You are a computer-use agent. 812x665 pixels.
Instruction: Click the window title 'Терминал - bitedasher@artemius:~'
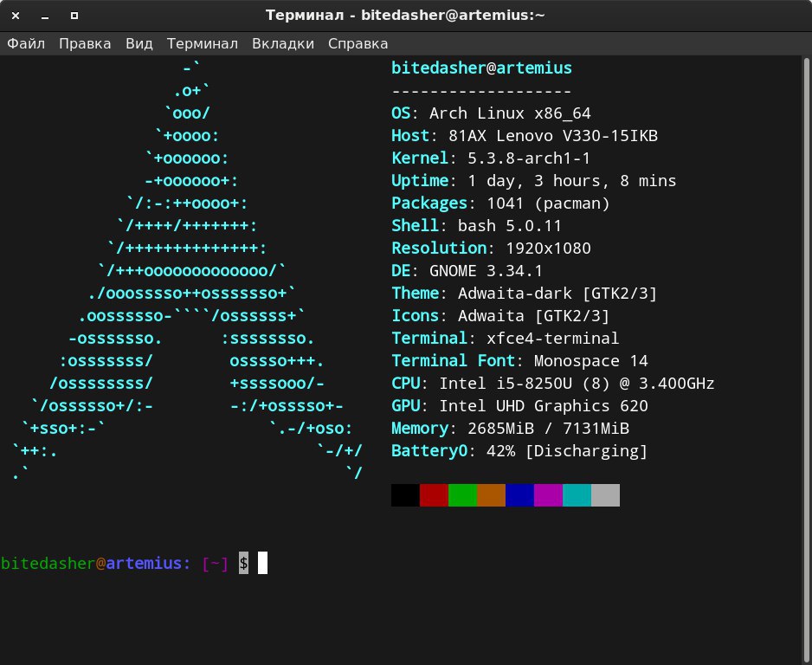tap(405, 15)
